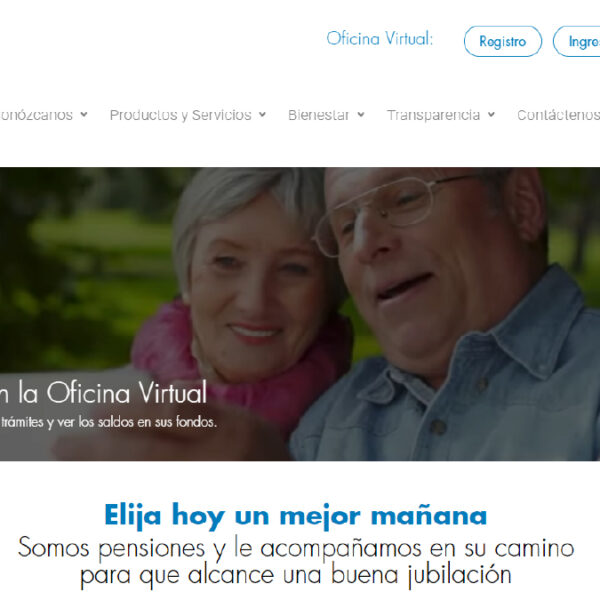Click the word jubilación in the tagline
This screenshot has height=600, width=600.
click(x=459, y=575)
